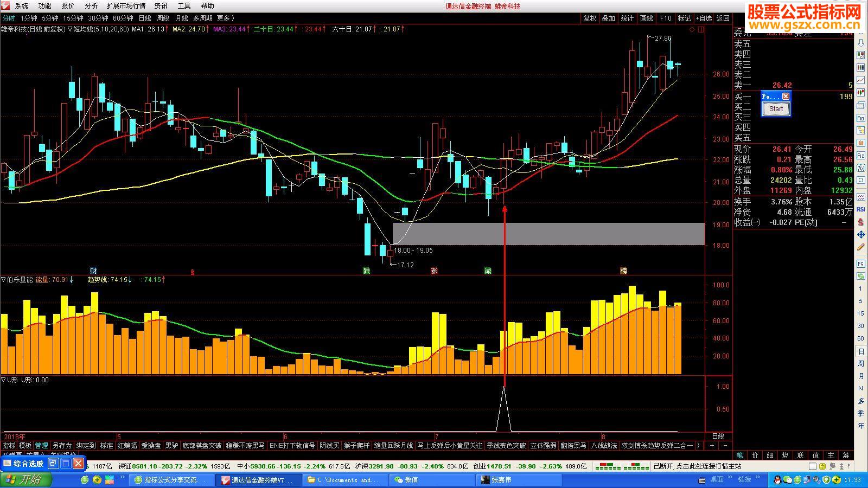Switch to 5分钟 period

(49, 18)
